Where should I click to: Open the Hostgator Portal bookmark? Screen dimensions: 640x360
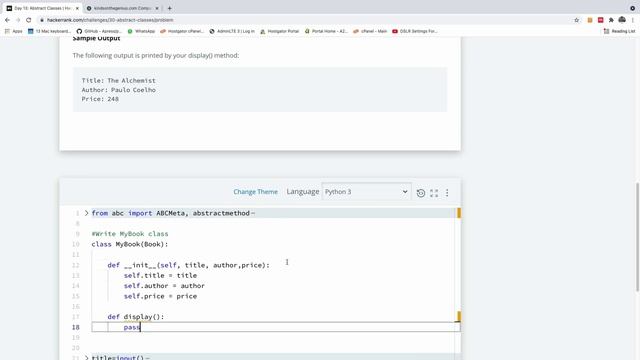coord(280,31)
